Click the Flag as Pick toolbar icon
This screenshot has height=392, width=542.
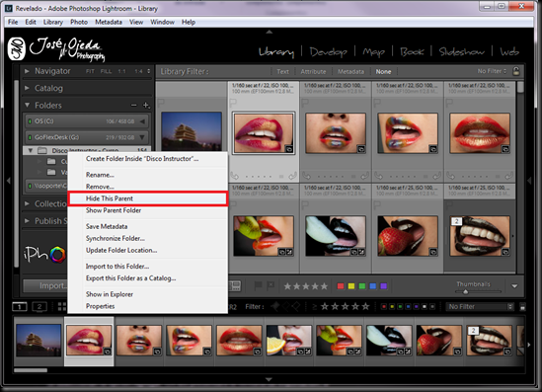coord(259,285)
